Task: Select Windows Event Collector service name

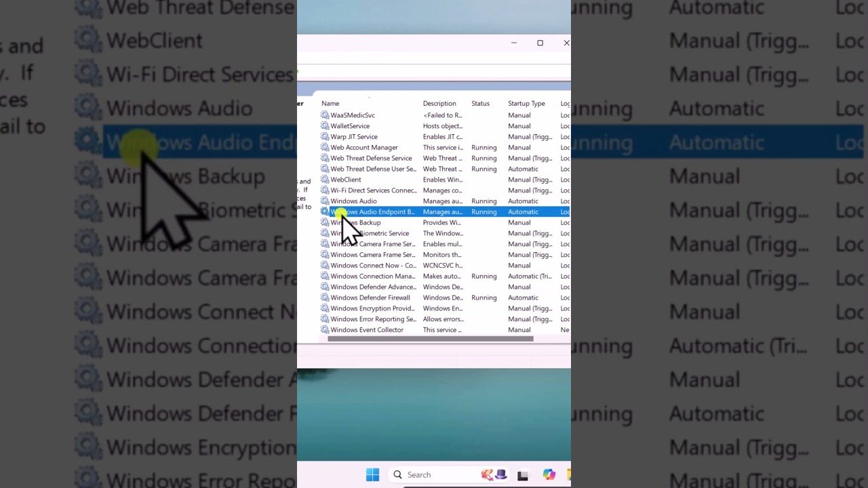Action: tap(367, 330)
